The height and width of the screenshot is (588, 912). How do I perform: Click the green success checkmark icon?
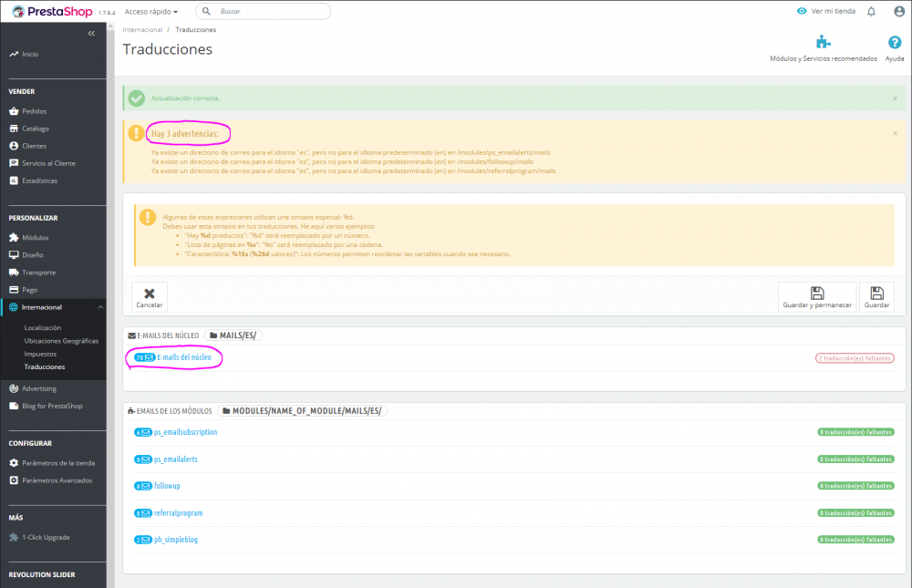[x=137, y=98]
